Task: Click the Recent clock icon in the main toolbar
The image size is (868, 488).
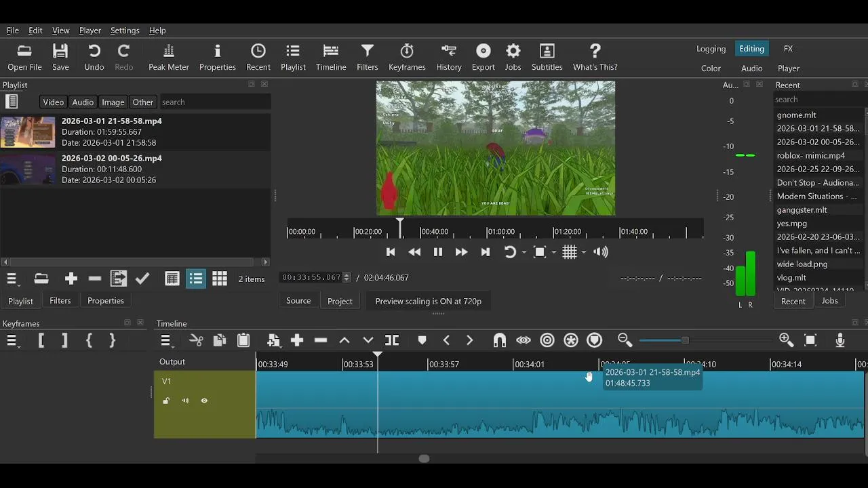Action: click(x=258, y=58)
